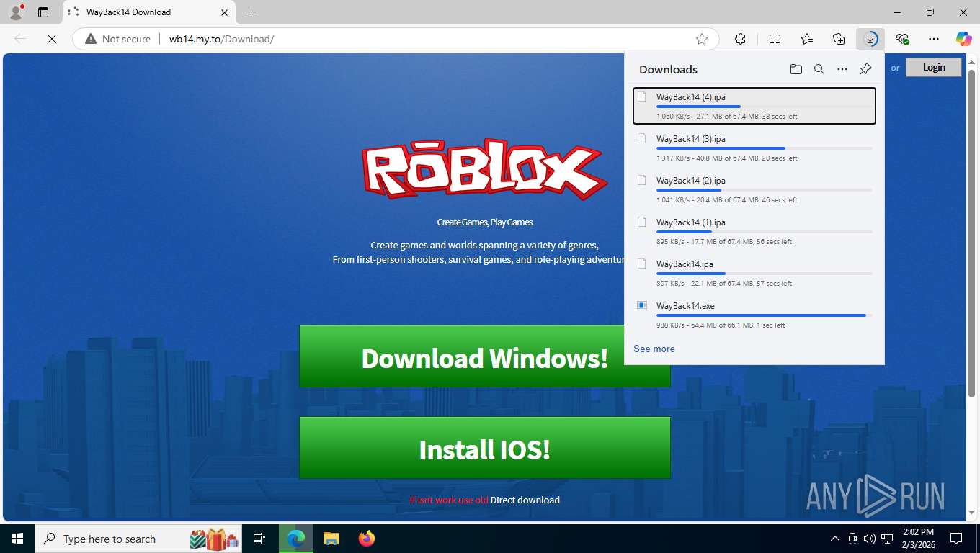
Task: Open the Edge profile icon
Action: click(x=16, y=12)
